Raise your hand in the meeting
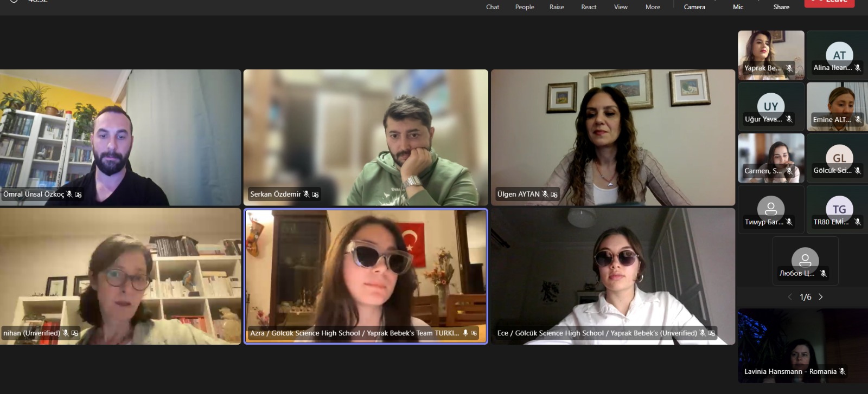Screen dimensions: 868x394 click(557, 5)
